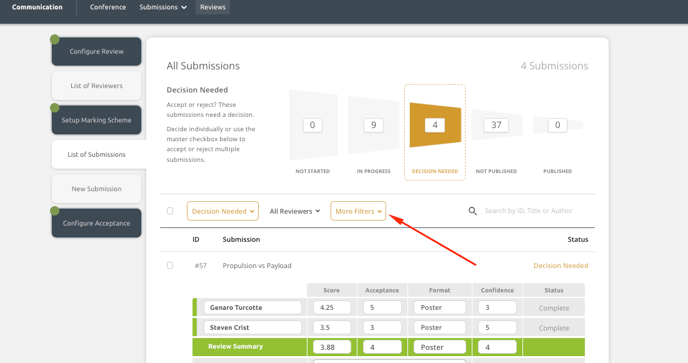Click Genaro Turcotte's Poster format field
Screen dimensions: 688x363
[440, 308]
